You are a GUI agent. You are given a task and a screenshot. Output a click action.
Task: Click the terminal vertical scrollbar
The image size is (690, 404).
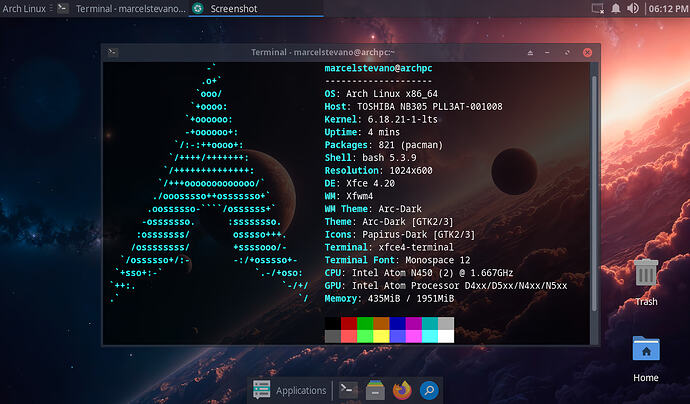[594, 200]
